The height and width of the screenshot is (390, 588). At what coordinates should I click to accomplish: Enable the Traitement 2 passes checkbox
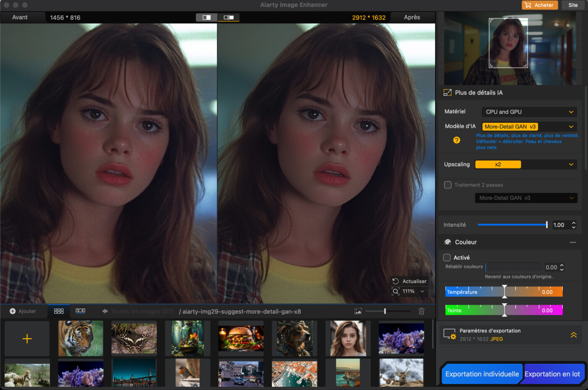[448, 185]
